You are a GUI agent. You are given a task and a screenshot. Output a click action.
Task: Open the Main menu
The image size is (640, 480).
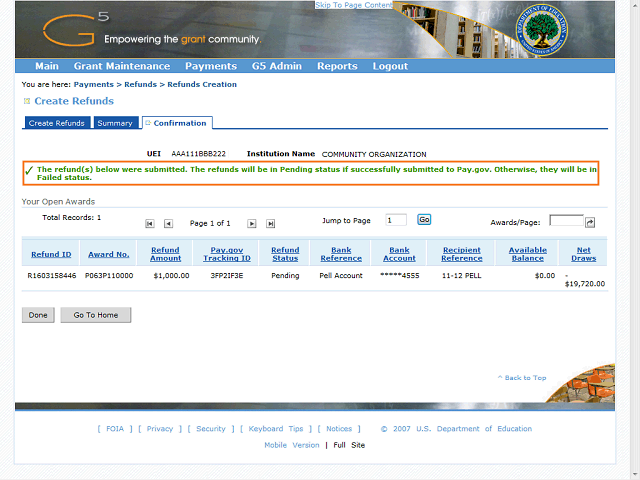47,66
